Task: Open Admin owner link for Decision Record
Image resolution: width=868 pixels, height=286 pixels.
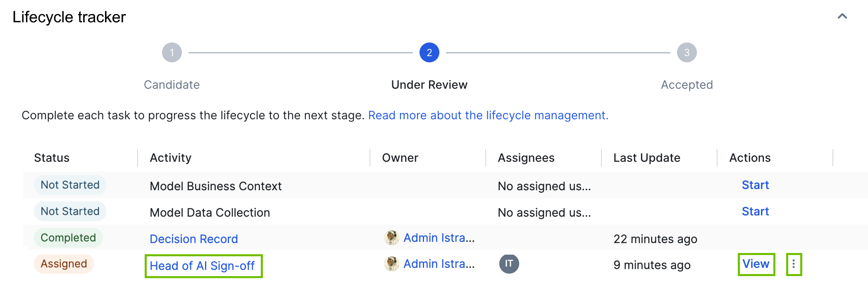Action: (439, 238)
